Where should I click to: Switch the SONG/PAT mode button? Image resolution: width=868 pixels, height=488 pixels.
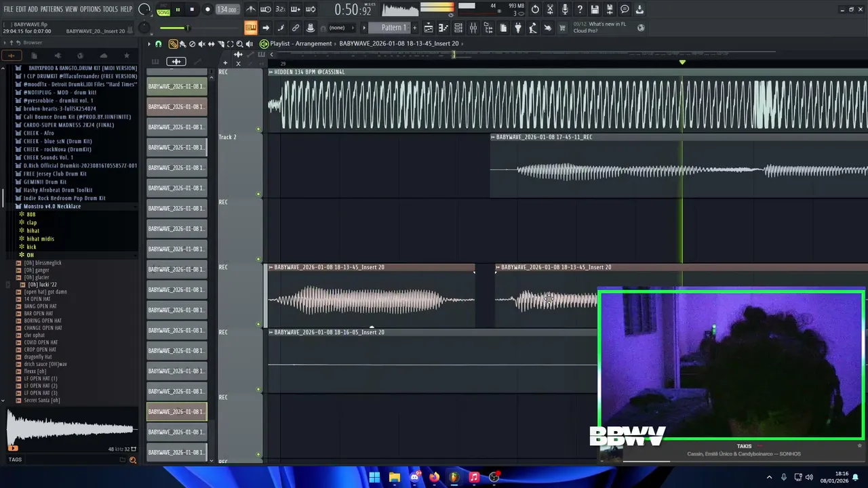(163, 10)
